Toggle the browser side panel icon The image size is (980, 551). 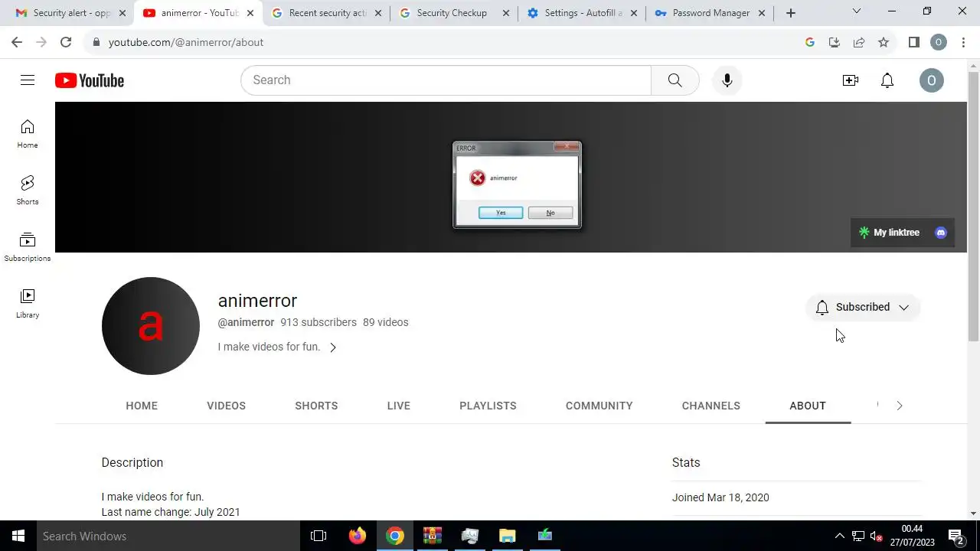914,42
